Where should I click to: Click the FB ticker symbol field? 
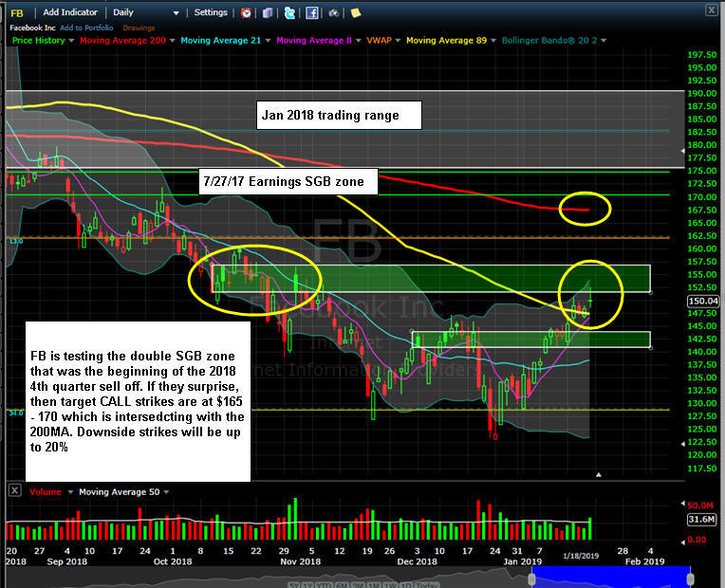(17, 13)
